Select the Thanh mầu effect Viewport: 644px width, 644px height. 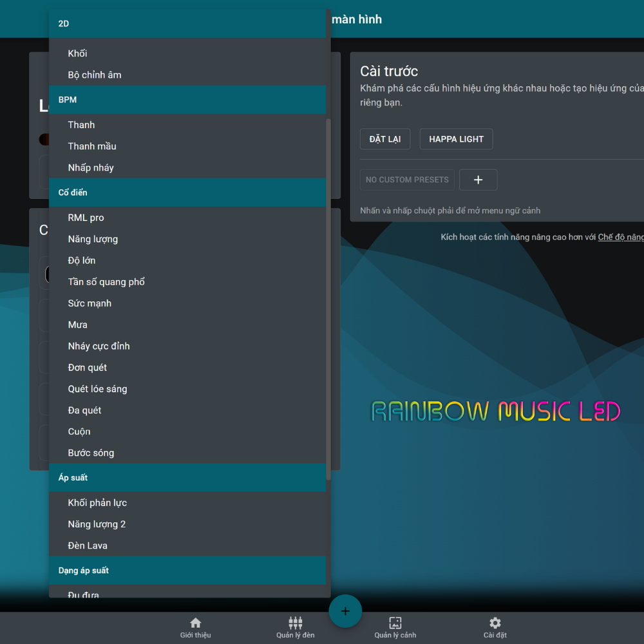coord(92,146)
